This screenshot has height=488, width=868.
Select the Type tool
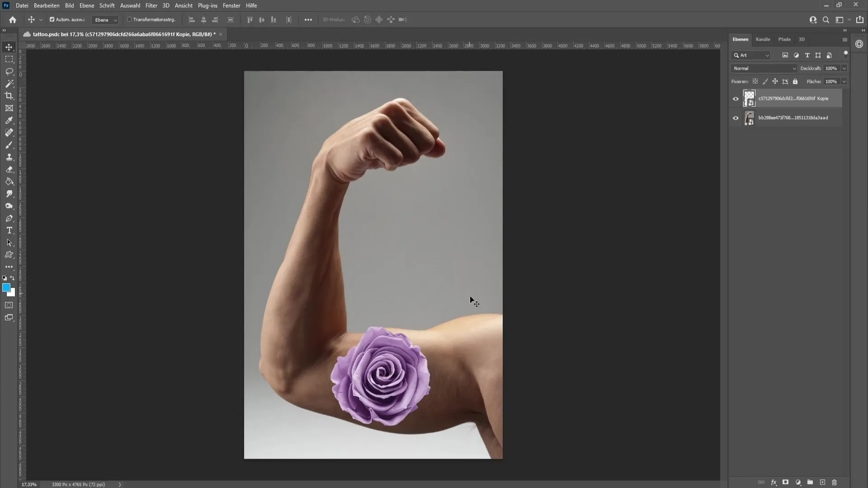coord(9,230)
